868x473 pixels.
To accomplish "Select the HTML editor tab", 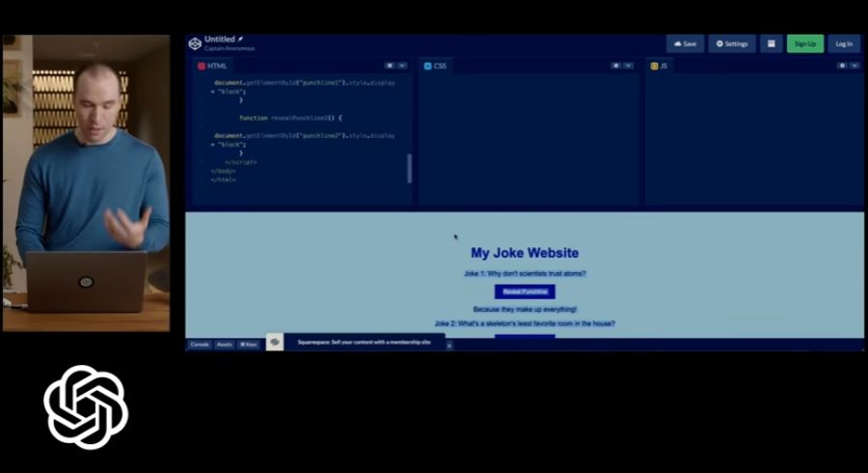I will click(x=212, y=66).
